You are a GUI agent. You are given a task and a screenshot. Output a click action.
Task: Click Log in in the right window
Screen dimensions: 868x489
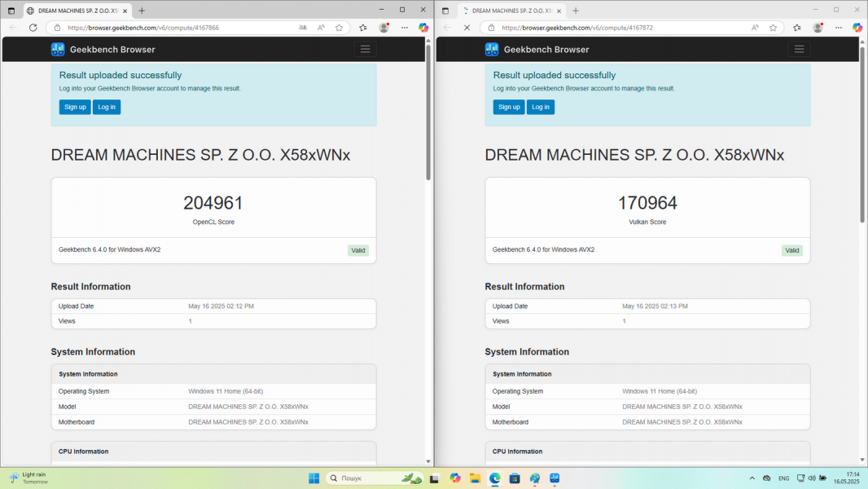[x=541, y=107]
